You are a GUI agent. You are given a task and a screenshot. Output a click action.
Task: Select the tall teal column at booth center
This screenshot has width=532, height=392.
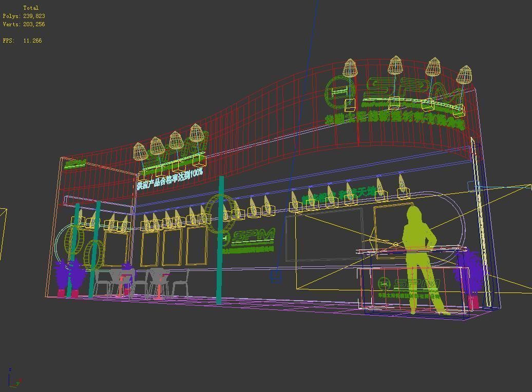coord(220,240)
